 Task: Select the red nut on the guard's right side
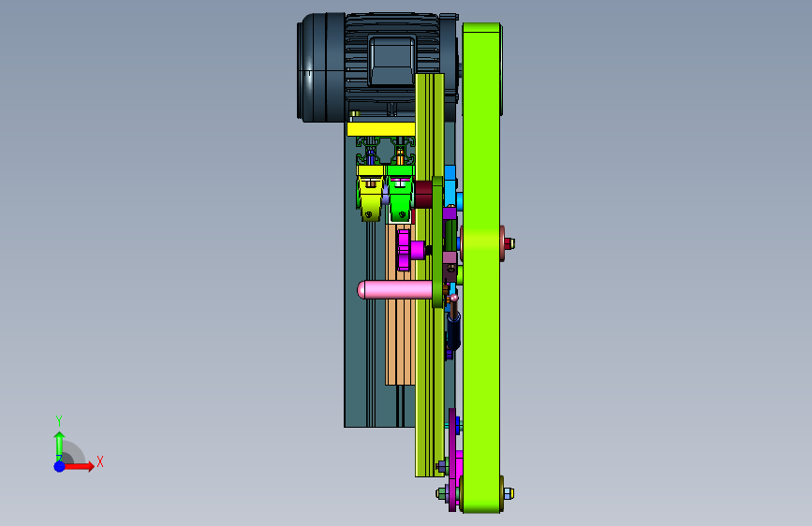(x=509, y=242)
